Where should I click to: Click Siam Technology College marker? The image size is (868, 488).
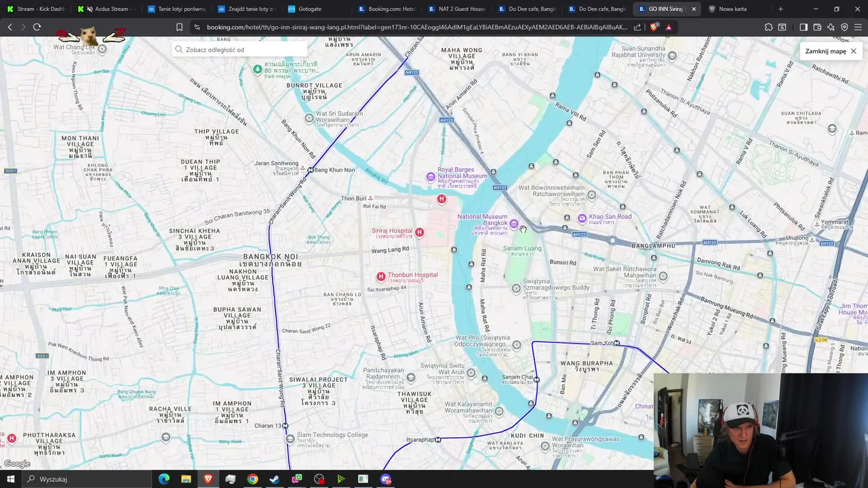290,439
